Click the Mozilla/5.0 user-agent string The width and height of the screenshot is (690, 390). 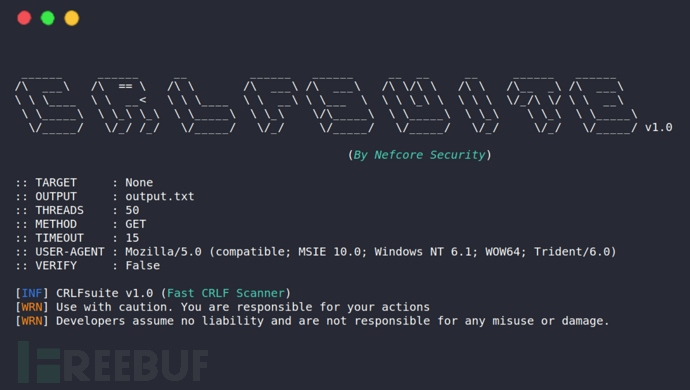tap(371, 252)
